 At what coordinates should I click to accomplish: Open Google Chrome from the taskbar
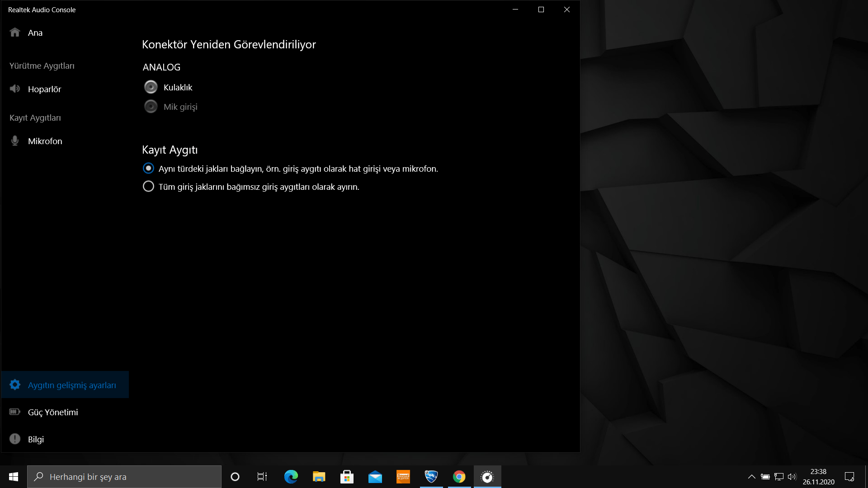[459, 477]
